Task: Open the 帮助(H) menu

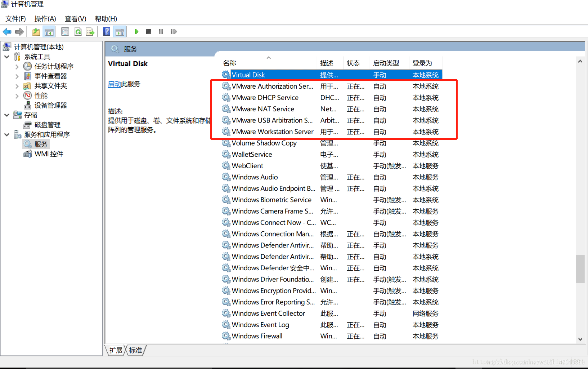Action: click(106, 19)
